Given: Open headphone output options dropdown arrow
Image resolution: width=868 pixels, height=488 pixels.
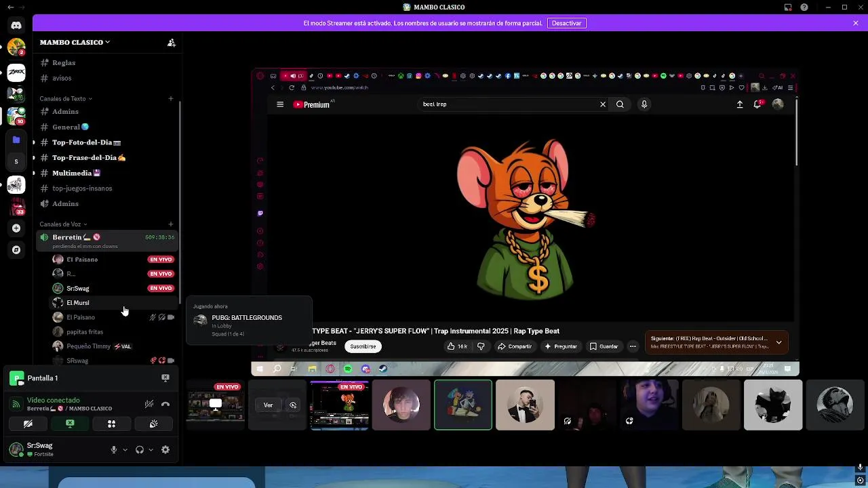Looking at the screenshot, I should point(151,449).
